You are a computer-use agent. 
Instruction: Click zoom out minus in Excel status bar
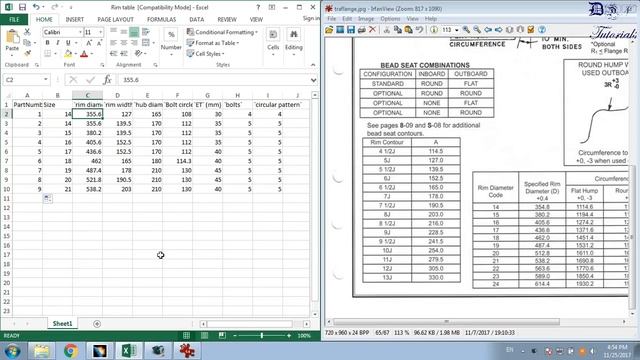[x=235, y=336]
